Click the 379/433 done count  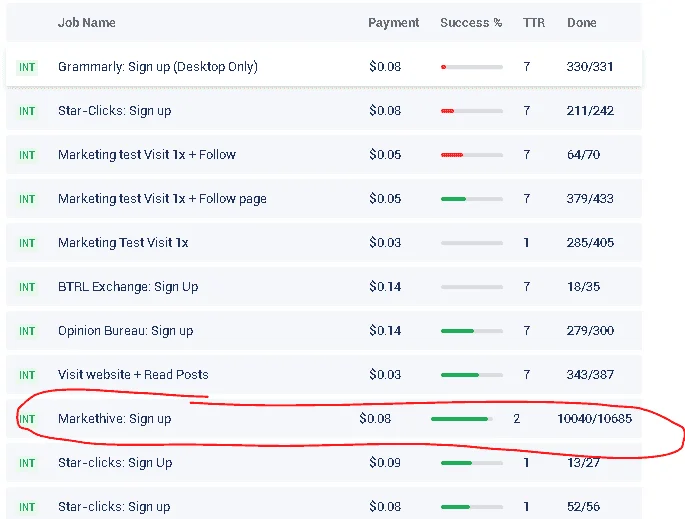tap(590, 199)
